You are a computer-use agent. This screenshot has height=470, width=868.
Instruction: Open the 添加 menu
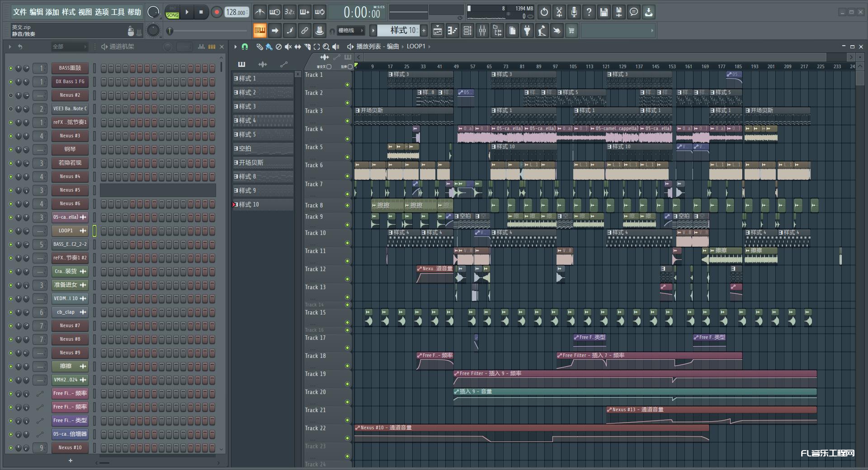tap(52, 12)
